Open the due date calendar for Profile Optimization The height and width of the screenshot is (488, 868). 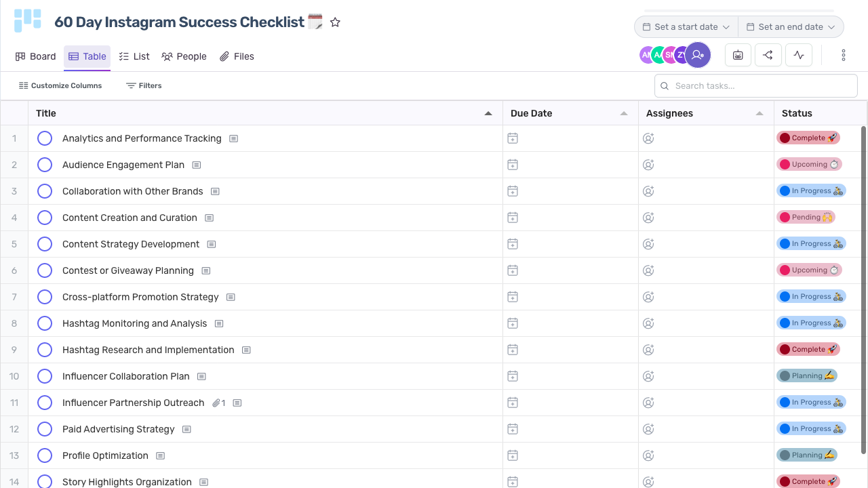pyautogui.click(x=513, y=455)
